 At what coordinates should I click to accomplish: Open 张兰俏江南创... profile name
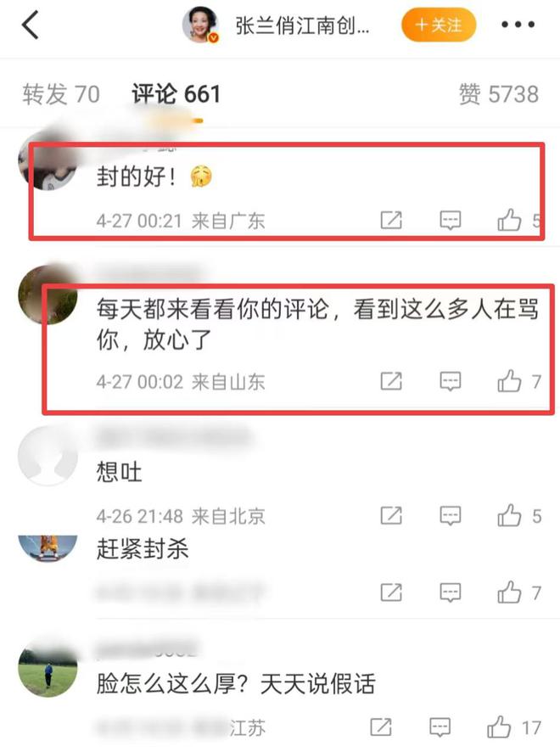pyautogui.click(x=303, y=25)
